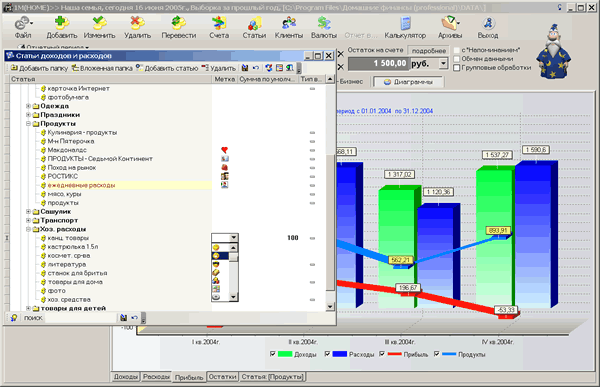The image size is (600, 387).
Task: Toggle the Продукты legend checkbox
Action: pyautogui.click(x=437, y=354)
